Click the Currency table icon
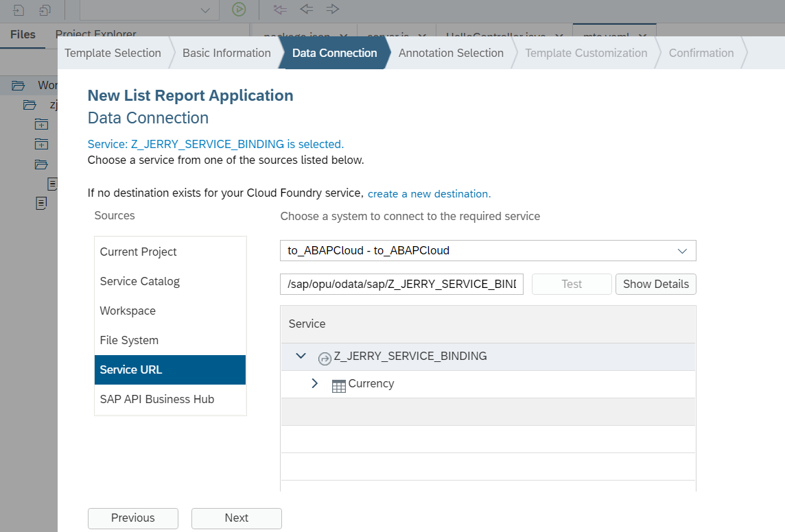 click(339, 386)
